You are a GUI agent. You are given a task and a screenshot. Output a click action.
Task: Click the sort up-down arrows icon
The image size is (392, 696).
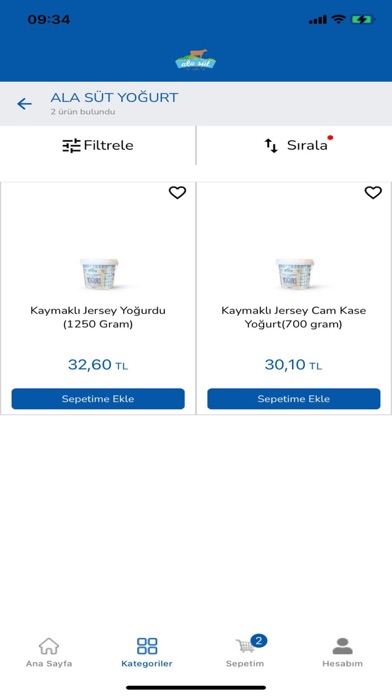(271, 146)
